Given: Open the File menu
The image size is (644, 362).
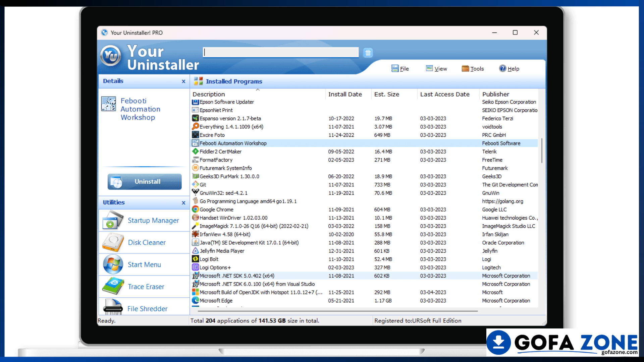Looking at the screenshot, I should tap(400, 68).
